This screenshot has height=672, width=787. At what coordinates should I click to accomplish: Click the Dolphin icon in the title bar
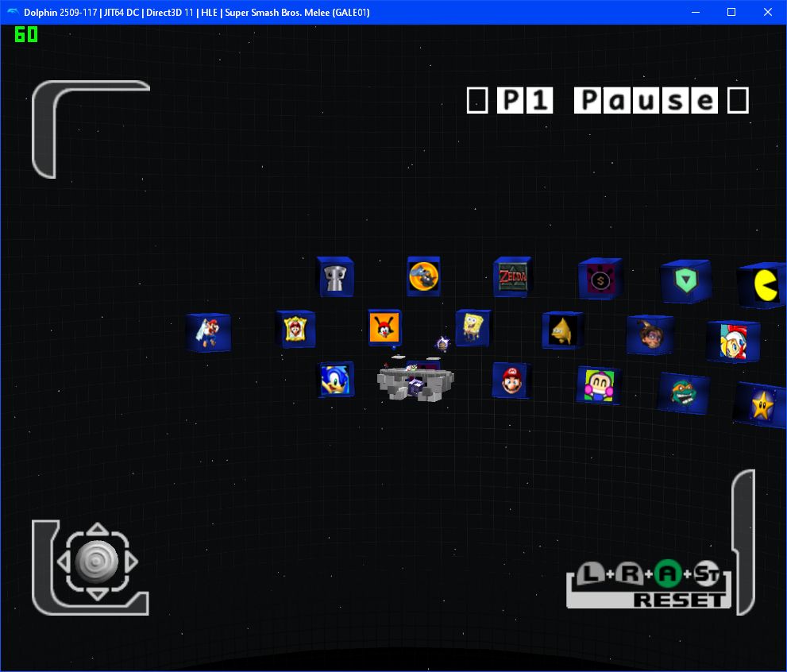[13, 12]
